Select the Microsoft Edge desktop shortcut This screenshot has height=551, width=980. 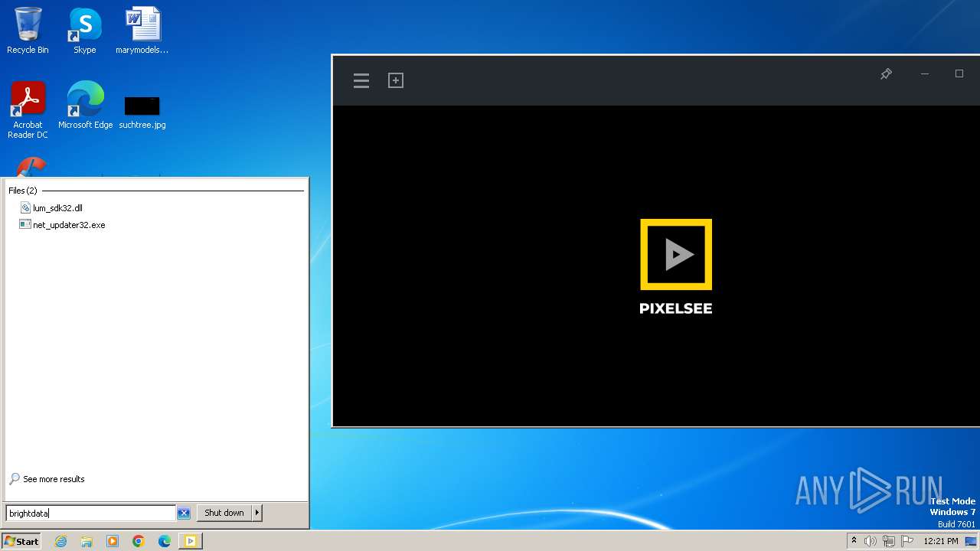click(x=85, y=106)
